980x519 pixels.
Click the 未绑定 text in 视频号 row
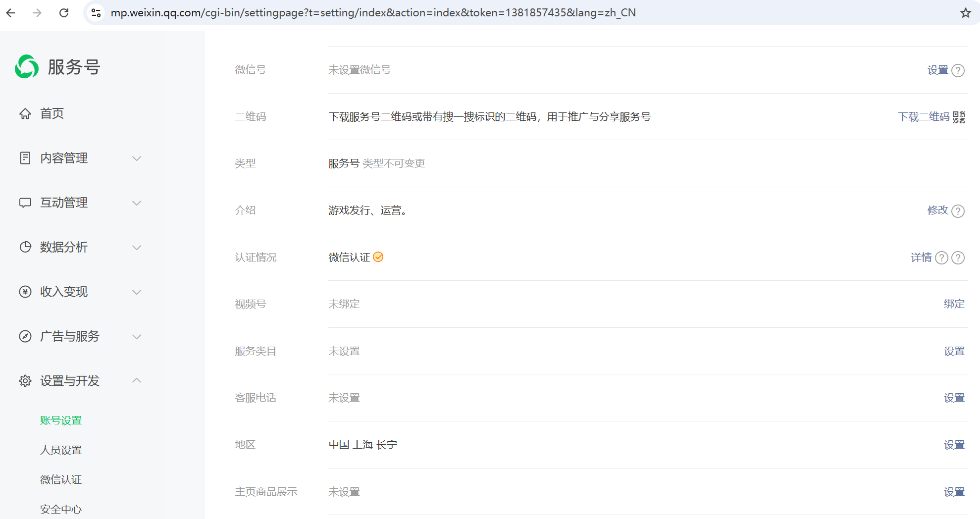(x=344, y=304)
